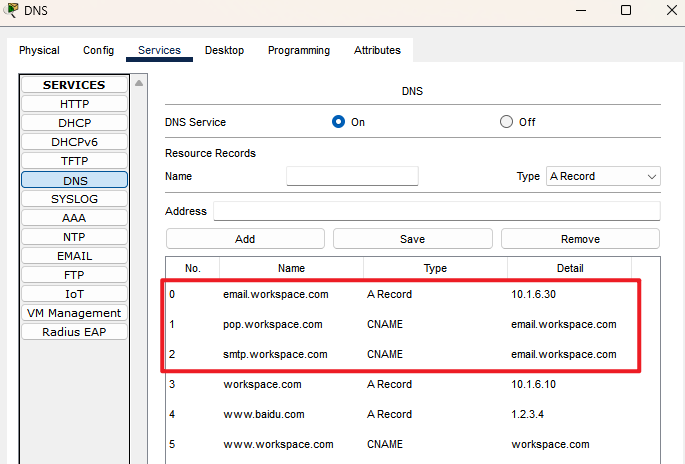685x464 pixels.
Task: Focus the Name input field
Action: (352, 176)
